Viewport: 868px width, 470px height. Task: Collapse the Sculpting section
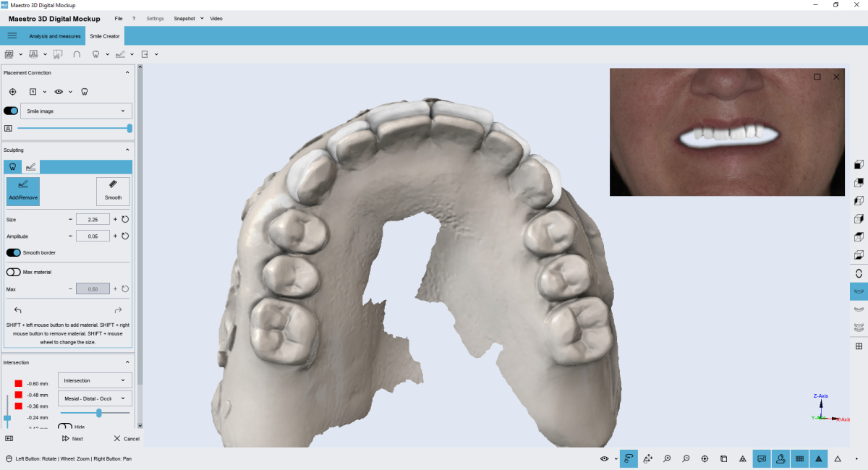tap(128, 150)
